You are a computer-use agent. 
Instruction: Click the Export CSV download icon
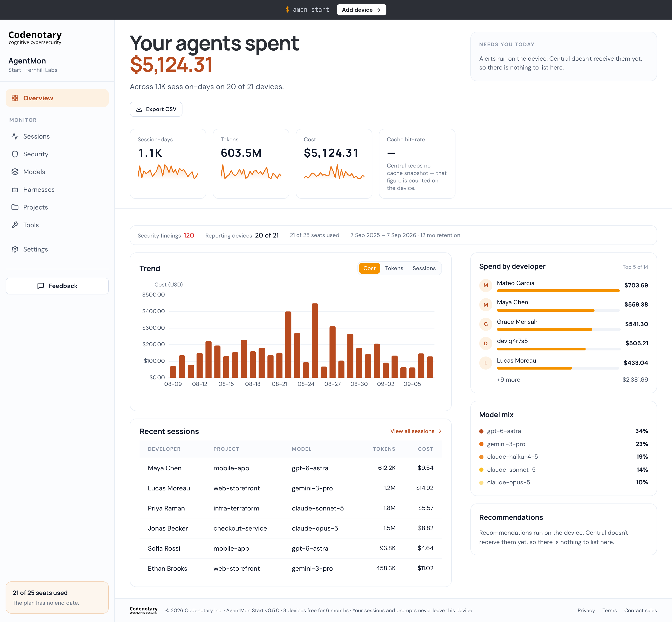pos(139,109)
